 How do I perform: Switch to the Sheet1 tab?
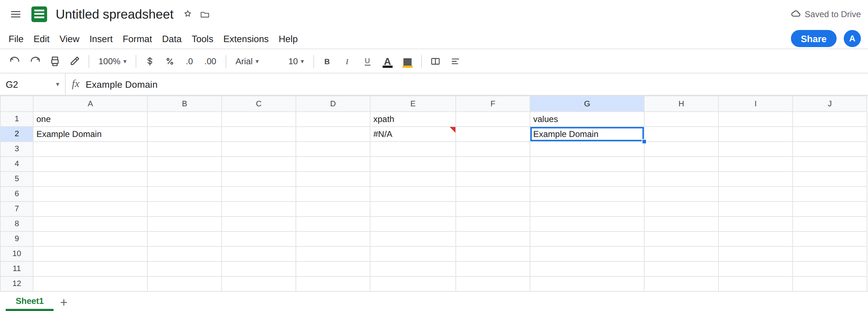[x=30, y=301]
